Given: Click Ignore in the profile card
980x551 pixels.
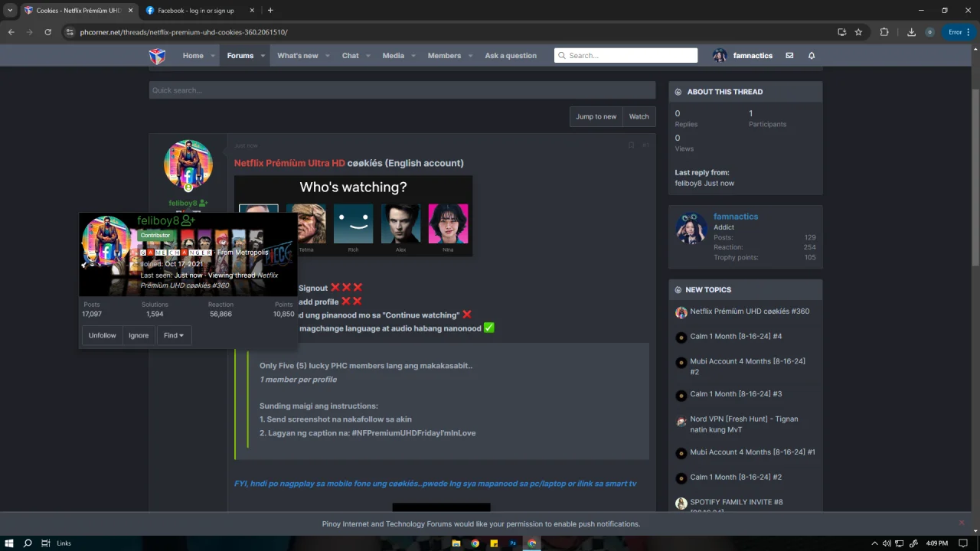Looking at the screenshot, I should point(139,335).
